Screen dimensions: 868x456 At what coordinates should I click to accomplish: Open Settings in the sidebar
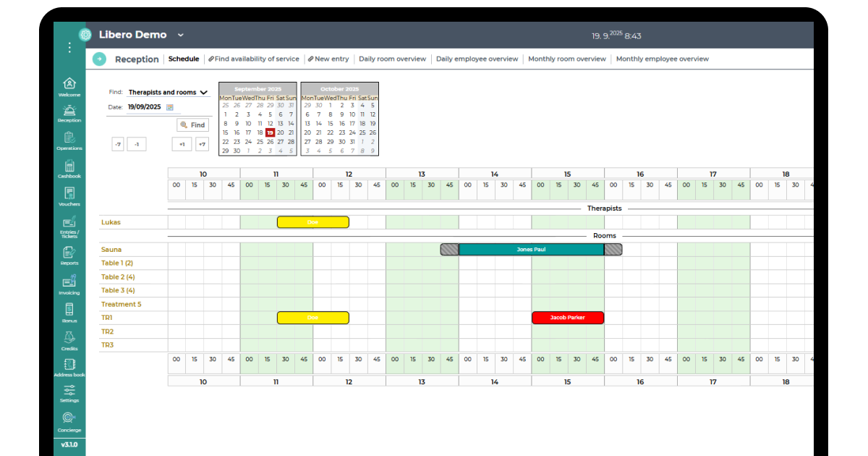coord(69,394)
